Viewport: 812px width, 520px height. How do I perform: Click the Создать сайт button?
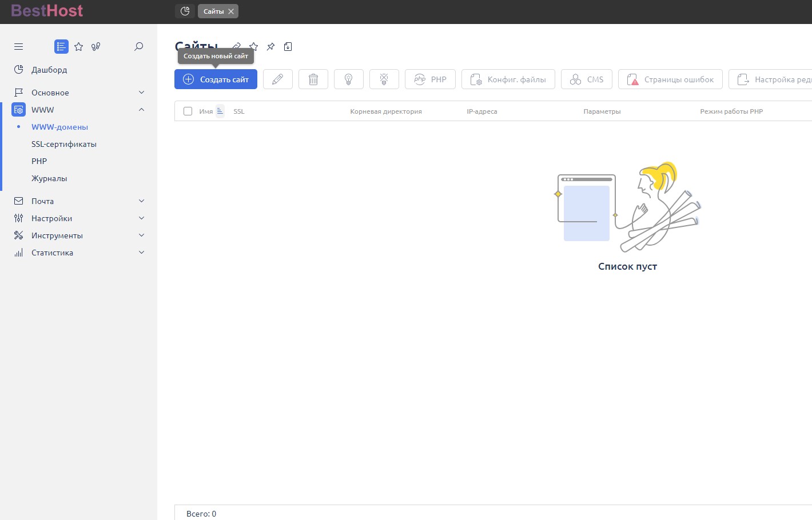click(x=216, y=79)
